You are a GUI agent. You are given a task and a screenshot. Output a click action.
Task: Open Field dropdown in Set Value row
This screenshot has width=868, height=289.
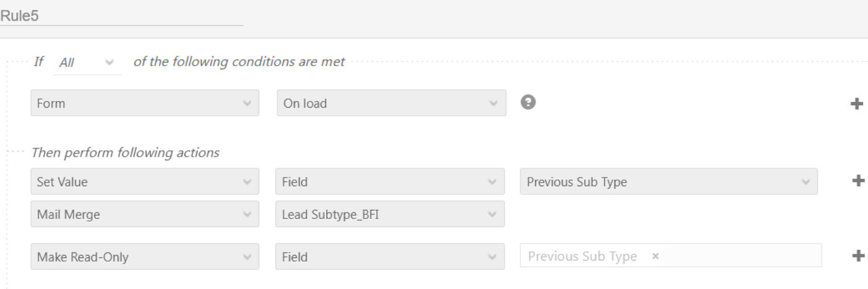(390, 182)
